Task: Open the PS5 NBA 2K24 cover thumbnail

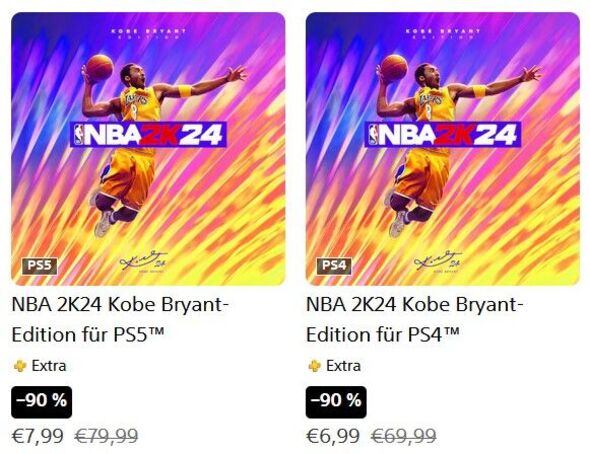Action: pyautogui.click(x=148, y=149)
